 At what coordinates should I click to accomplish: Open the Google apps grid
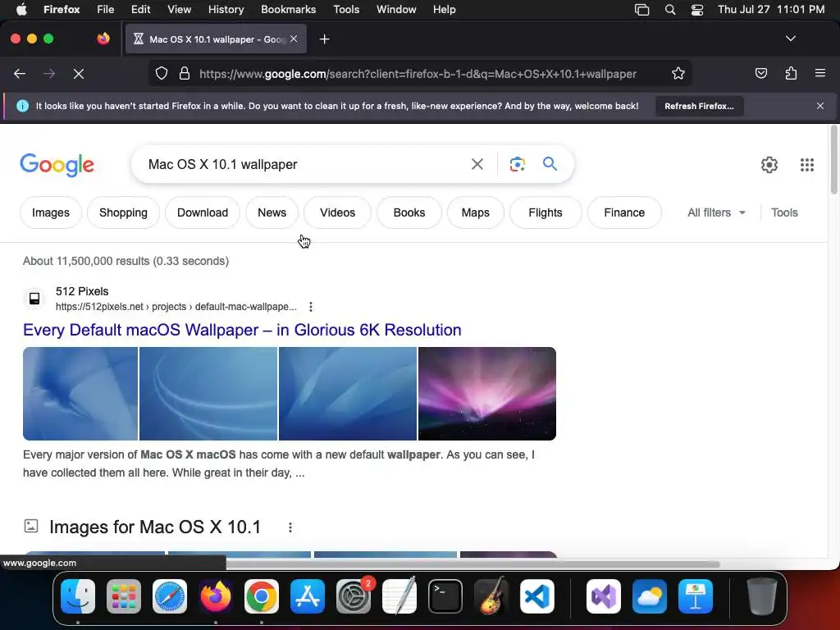[807, 164]
